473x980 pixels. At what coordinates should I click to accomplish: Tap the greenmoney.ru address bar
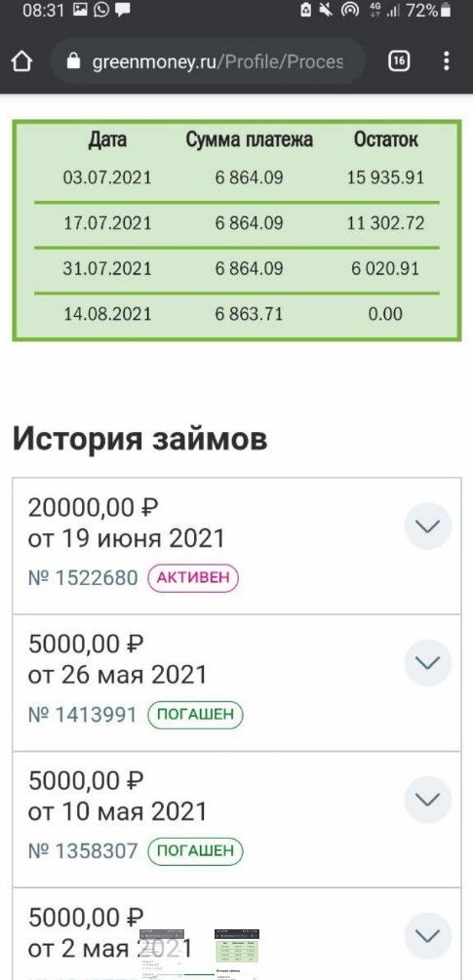[x=208, y=61]
